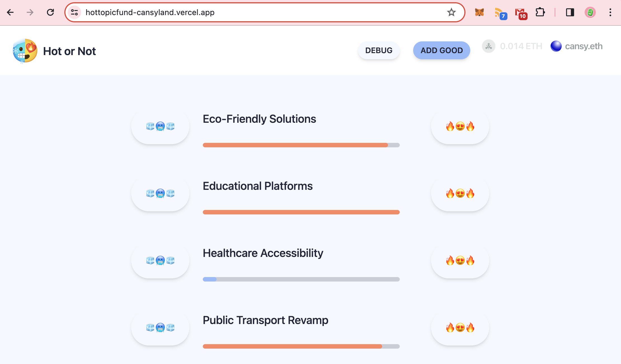Screen dimensions: 621x364
Task: Click the ADD GOOD button
Action: point(441,50)
